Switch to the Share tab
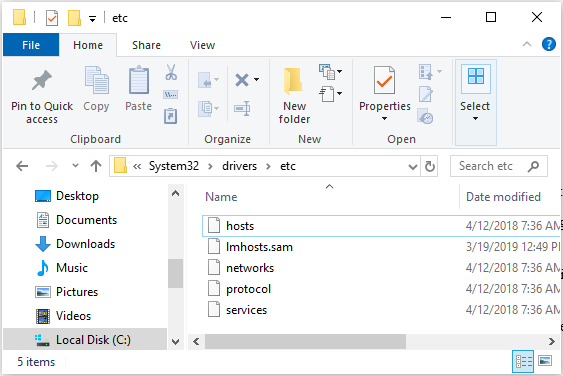This screenshot has height=376, width=563. click(146, 45)
